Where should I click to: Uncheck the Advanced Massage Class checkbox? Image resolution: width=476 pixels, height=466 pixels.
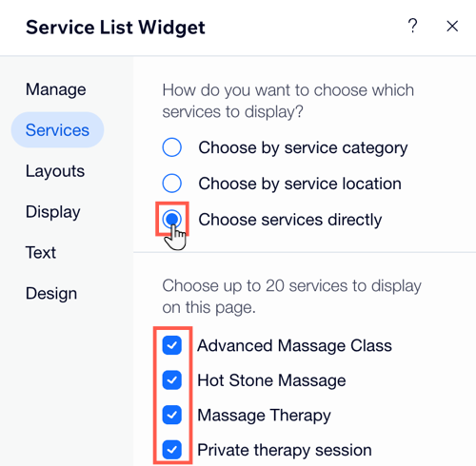click(172, 345)
